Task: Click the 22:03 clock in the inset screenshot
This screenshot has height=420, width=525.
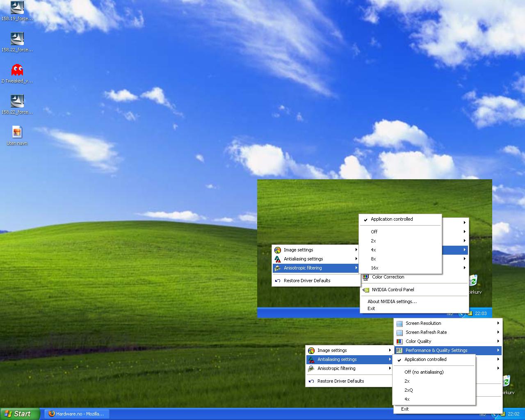Action: 481,313
